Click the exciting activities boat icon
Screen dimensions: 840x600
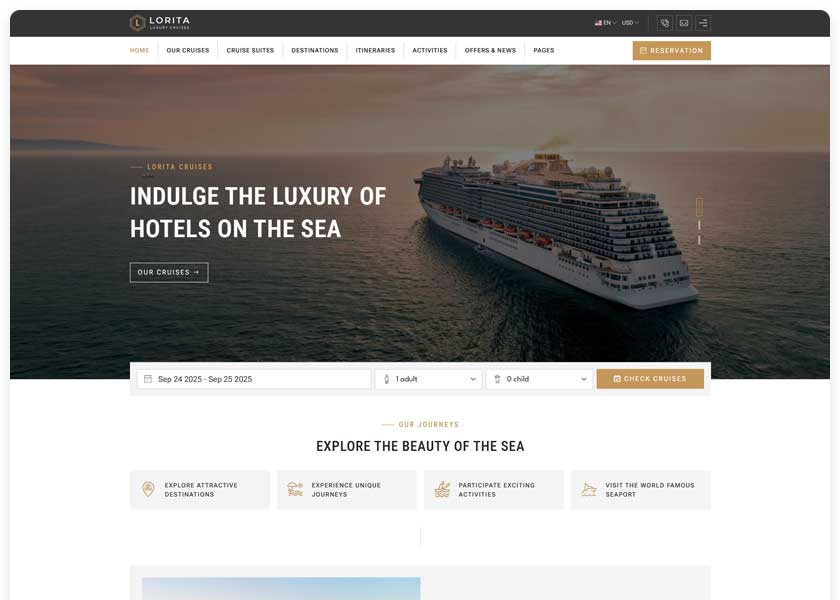tap(442, 489)
